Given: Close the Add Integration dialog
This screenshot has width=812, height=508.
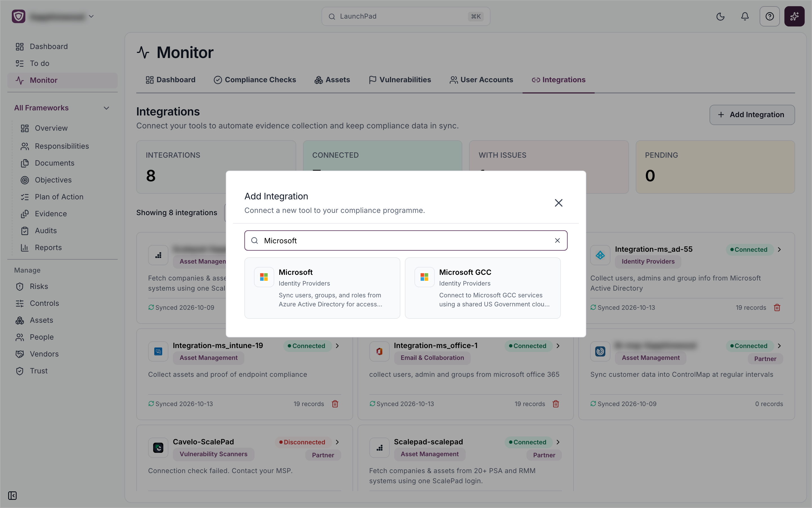Looking at the screenshot, I should 558,202.
